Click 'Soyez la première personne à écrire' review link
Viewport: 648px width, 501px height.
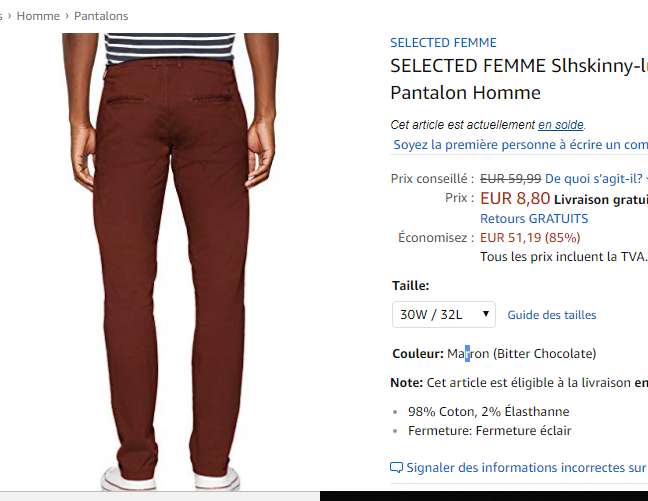(x=521, y=145)
